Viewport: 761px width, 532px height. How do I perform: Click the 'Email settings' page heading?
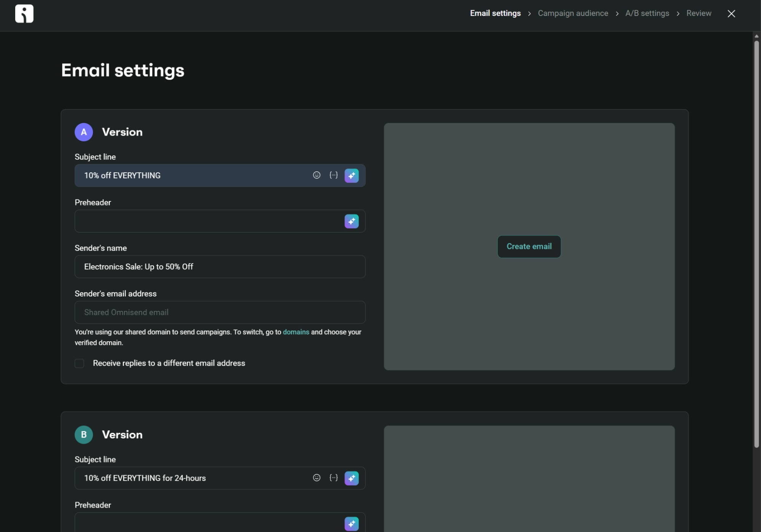click(x=123, y=70)
